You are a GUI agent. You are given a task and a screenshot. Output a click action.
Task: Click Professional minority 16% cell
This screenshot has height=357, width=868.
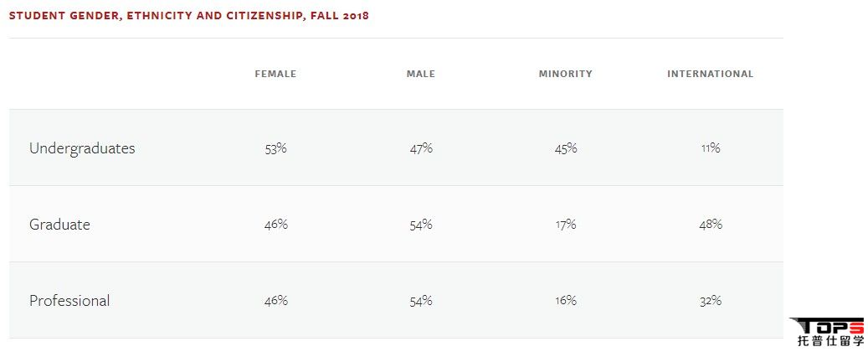566,301
